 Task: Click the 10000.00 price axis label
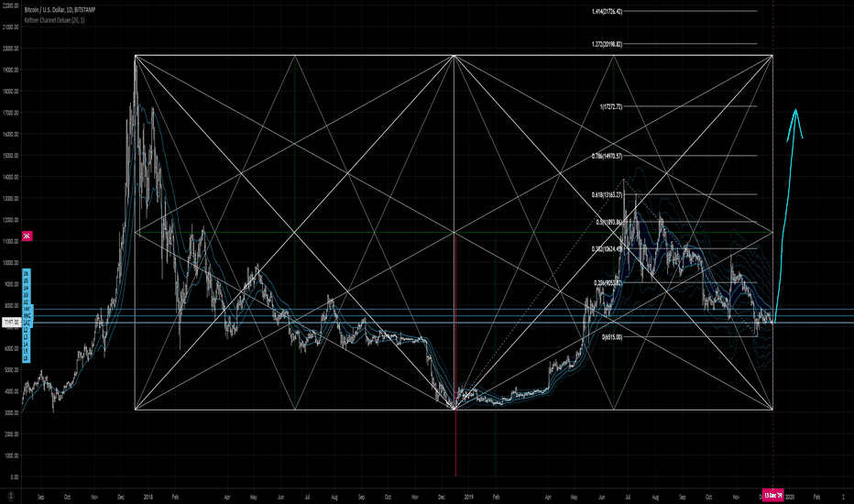[10, 263]
